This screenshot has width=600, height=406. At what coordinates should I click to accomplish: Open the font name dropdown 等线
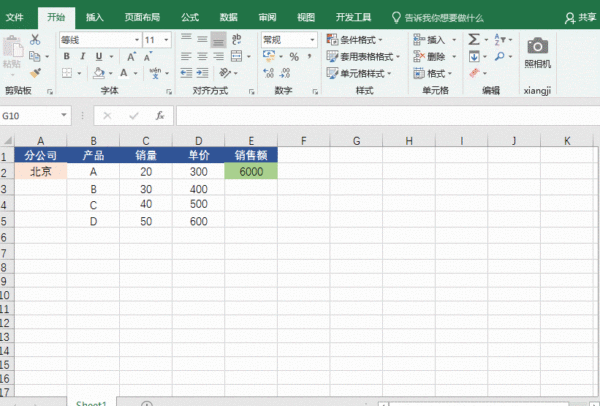tap(137, 40)
